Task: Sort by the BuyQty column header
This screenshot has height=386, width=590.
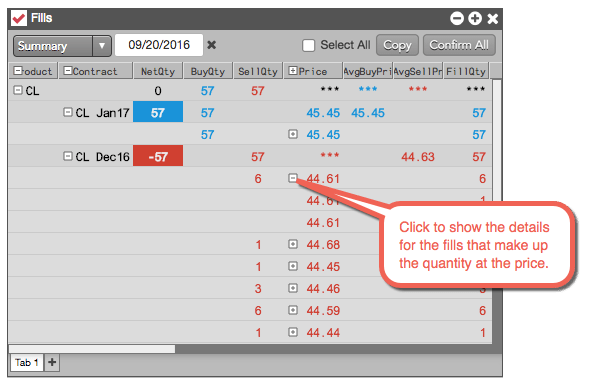Action: (x=208, y=71)
